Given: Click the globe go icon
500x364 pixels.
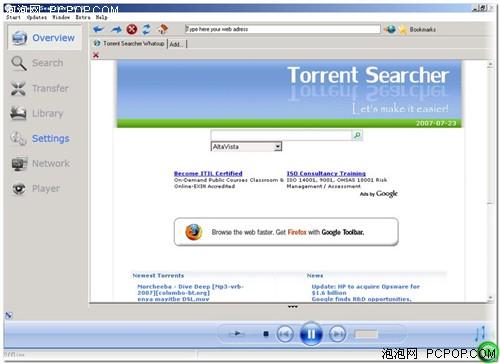Looking at the screenshot, I should [390, 29].
